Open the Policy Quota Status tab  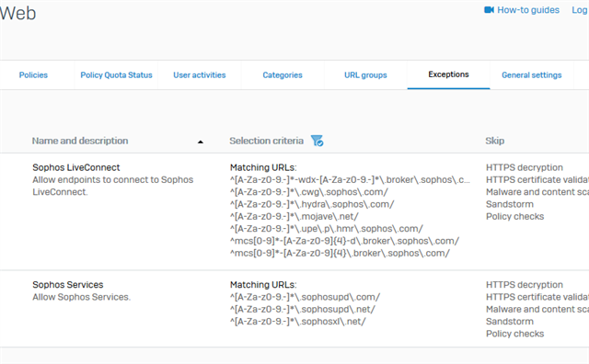tap(116, 75)
